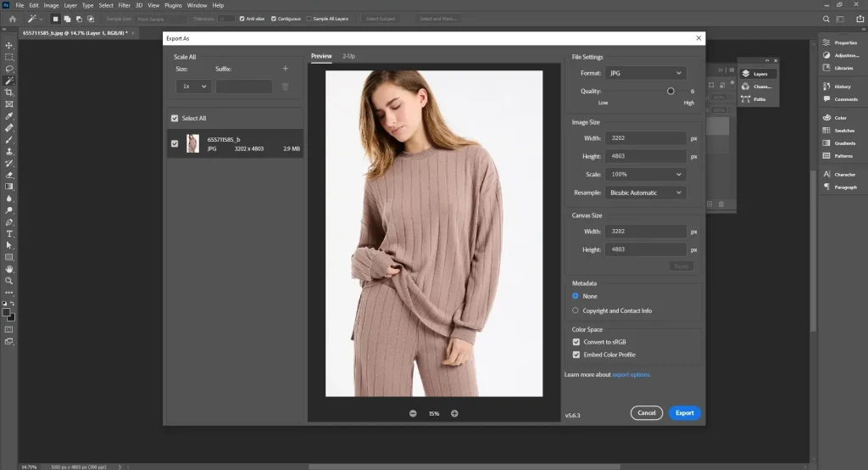Open the Gradients panel
The height and width of the screenshot is (470, 868).
pyautogui.click(x=839, y=143)
